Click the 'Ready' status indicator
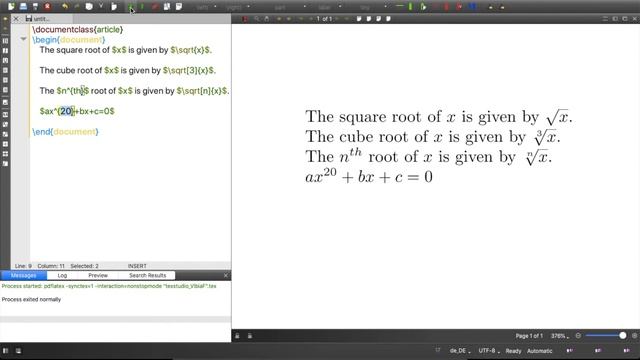The image size is (640, 360). pos(513,351)
